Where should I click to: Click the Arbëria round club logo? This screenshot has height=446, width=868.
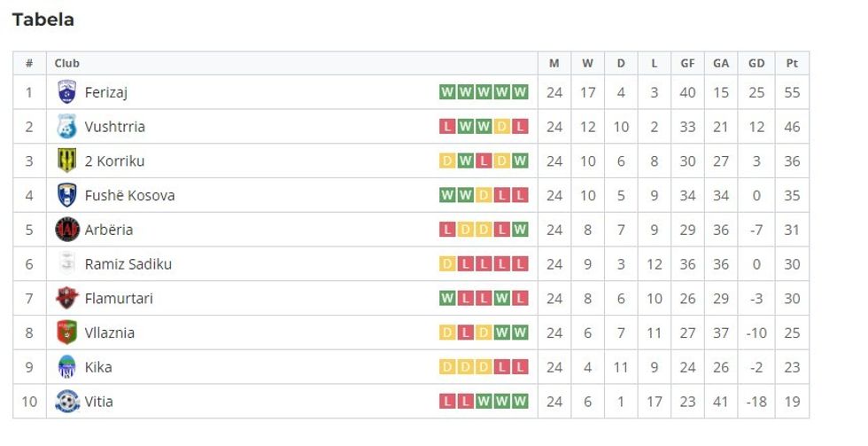[x=66, y=230]
